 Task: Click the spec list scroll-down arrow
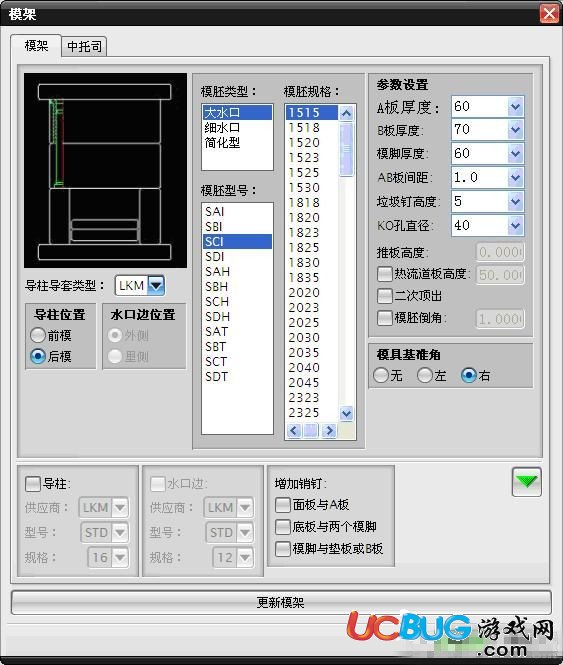346,413
